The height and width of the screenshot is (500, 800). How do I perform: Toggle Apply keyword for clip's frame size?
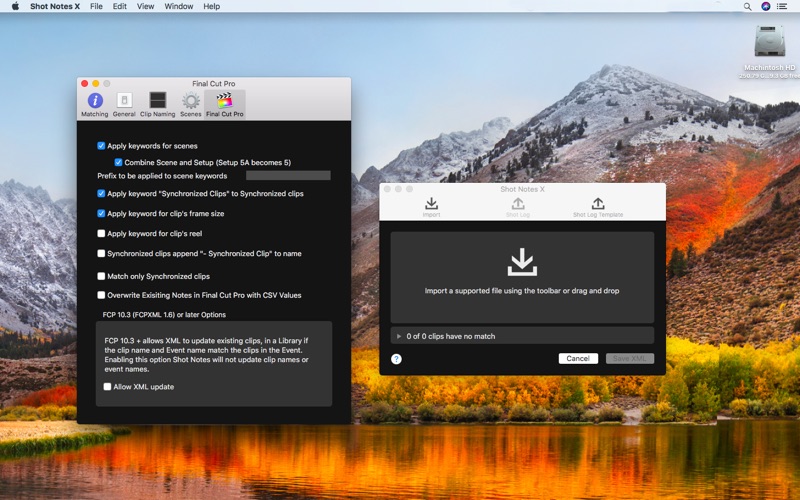click(101, 214)
